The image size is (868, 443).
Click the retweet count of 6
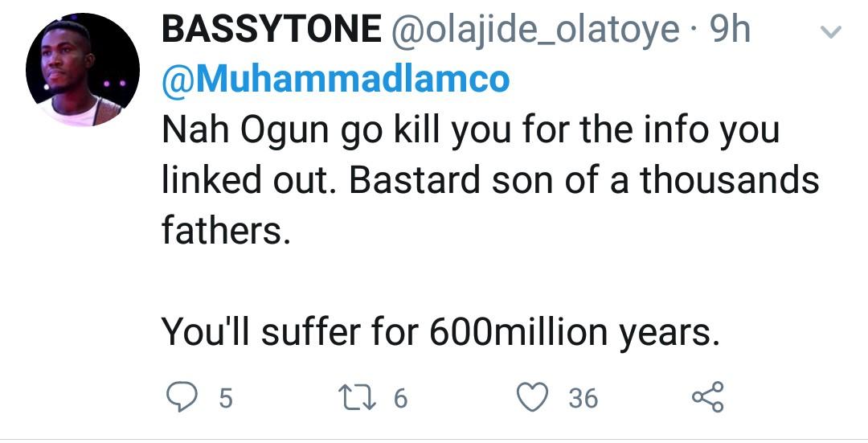click(x=400, y=398)
